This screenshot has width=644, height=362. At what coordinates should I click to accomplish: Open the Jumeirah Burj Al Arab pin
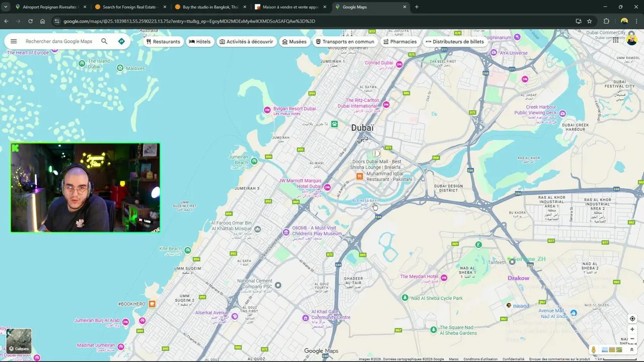click(x=126, y=322)
